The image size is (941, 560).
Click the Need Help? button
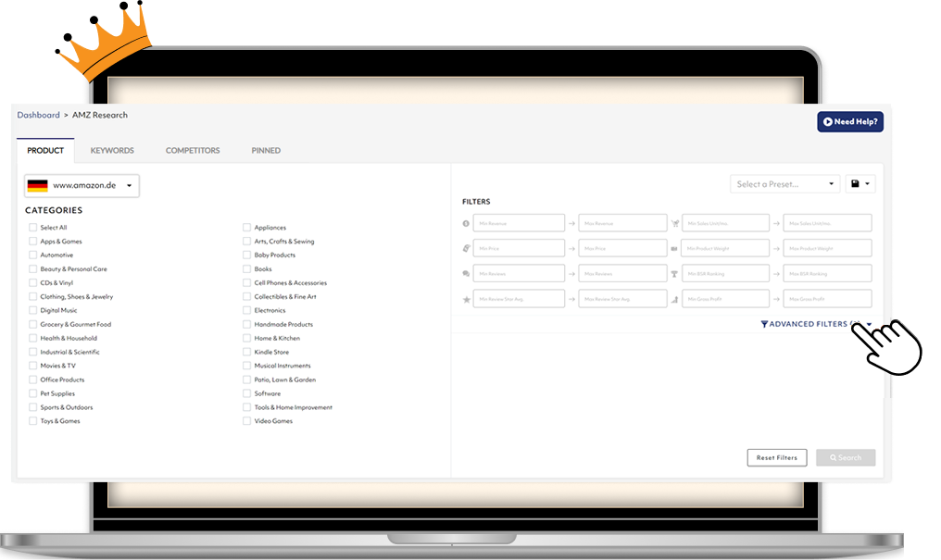(849, 122)
